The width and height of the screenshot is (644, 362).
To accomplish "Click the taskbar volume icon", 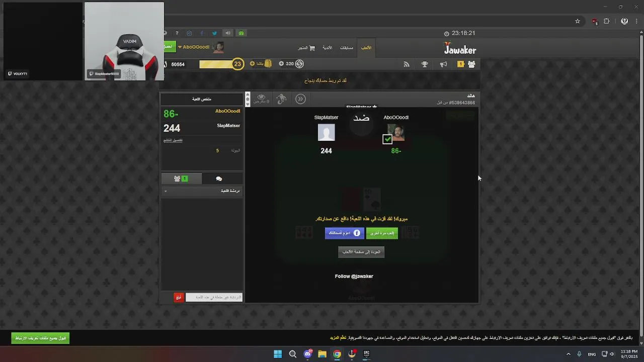I will pyautogui.click(x=612, y=354).
